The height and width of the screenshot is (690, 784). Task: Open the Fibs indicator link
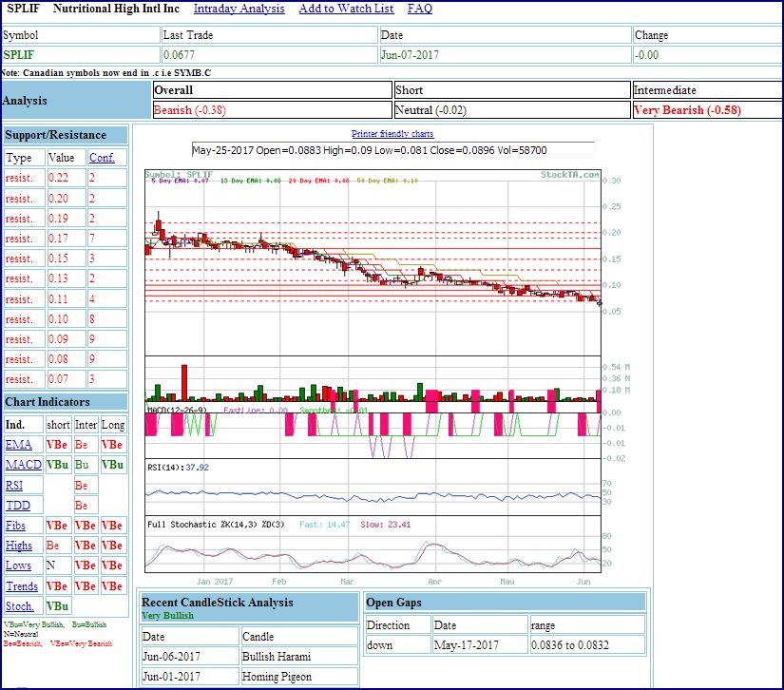(x=17, y=526)
